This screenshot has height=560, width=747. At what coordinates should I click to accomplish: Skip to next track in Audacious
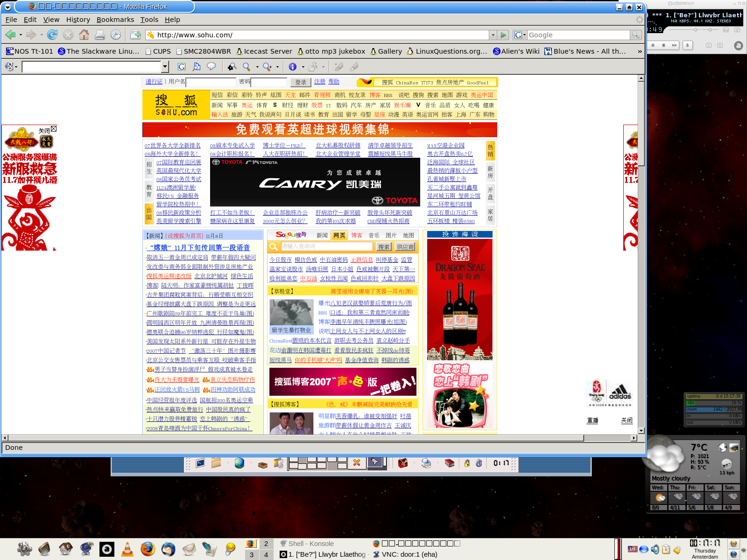(674, 45)
